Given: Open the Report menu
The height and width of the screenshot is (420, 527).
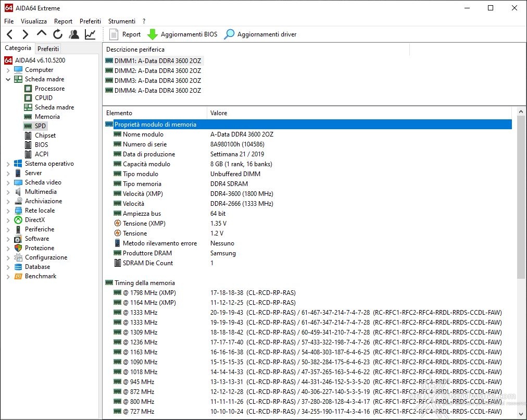Looking at the screenshot, I should pyautogui.click(x=63, y=21).
